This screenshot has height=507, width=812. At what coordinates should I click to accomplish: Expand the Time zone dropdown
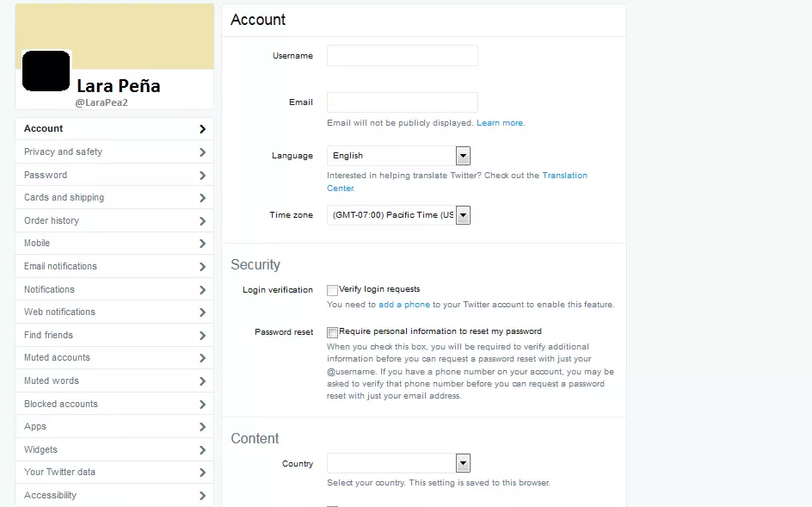pyautogui.click(x=399, y=215)
